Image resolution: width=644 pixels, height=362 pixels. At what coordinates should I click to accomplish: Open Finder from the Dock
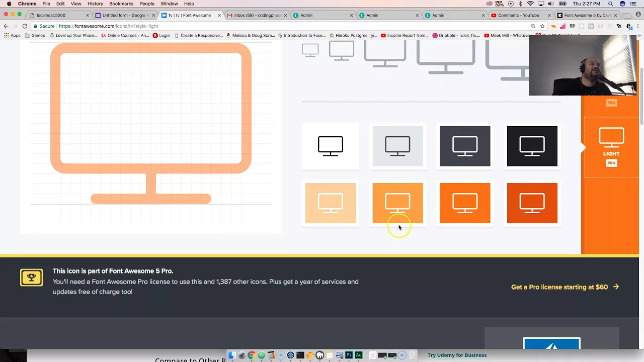(x=232, y=355)
